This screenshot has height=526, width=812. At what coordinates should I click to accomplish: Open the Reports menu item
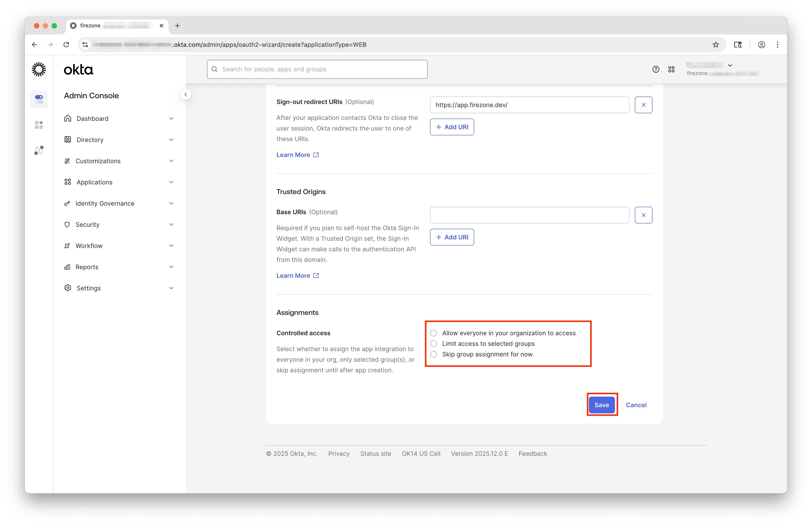(x=87, y=267)
